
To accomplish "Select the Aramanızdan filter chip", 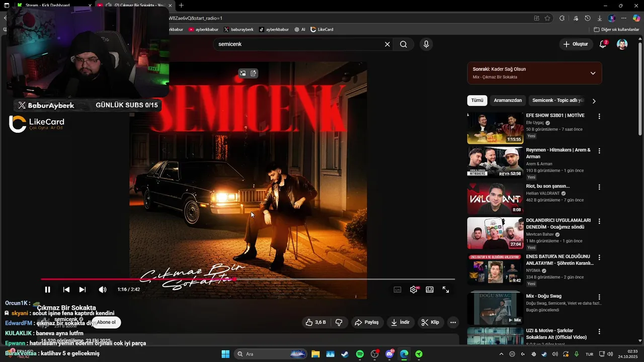I will pos(508,101).
